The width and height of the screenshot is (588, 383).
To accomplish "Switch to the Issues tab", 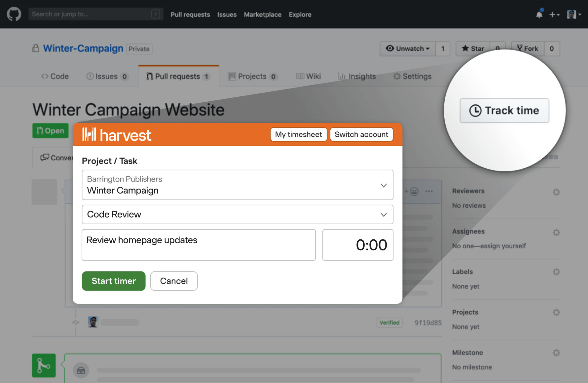I will (106, 76).
